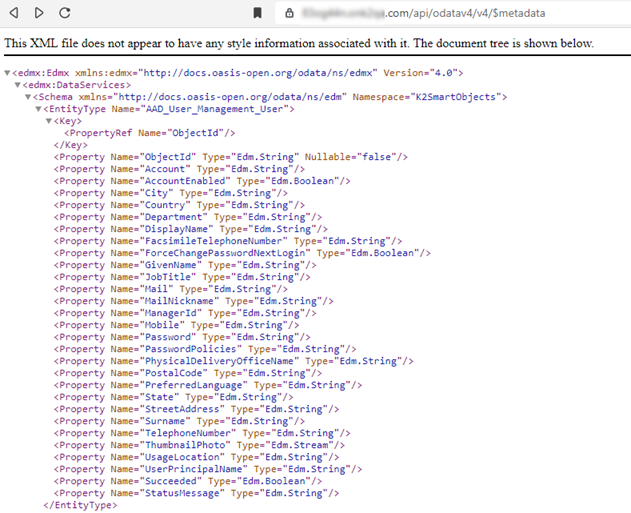Click the 'no style information' notice text
Viewport: 631px width, 513px height.
299,45
